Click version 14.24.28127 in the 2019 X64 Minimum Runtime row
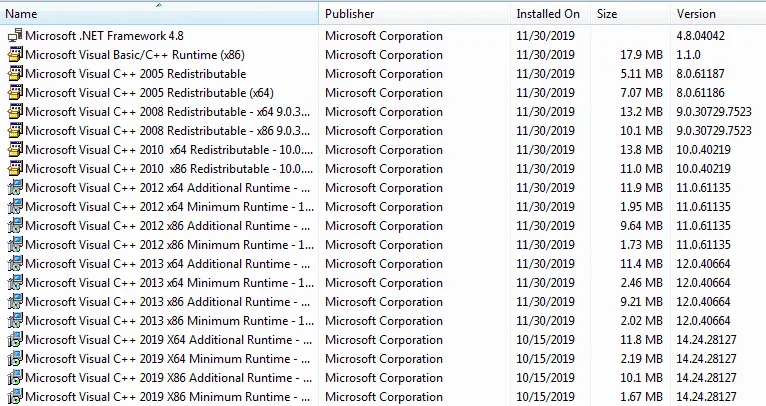 (706, 359)
